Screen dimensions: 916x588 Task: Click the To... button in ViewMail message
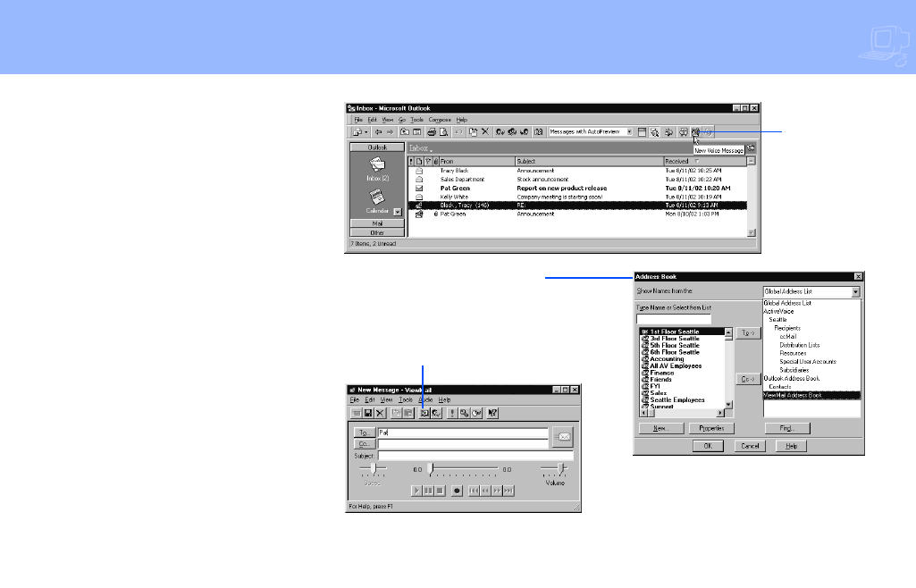(x=364, y=433)
